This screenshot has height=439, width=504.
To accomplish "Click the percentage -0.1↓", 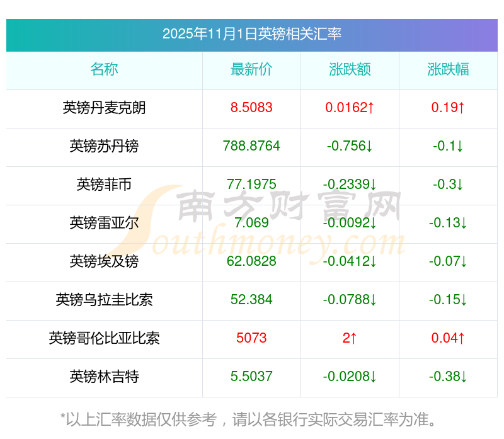I will (448, 146).
